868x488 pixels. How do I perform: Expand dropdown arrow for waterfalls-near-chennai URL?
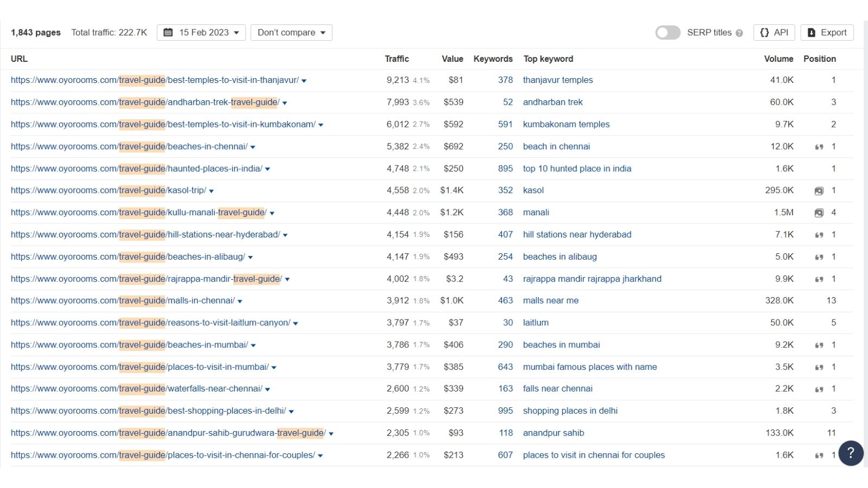pyautogui.click(x=267, y=389)
